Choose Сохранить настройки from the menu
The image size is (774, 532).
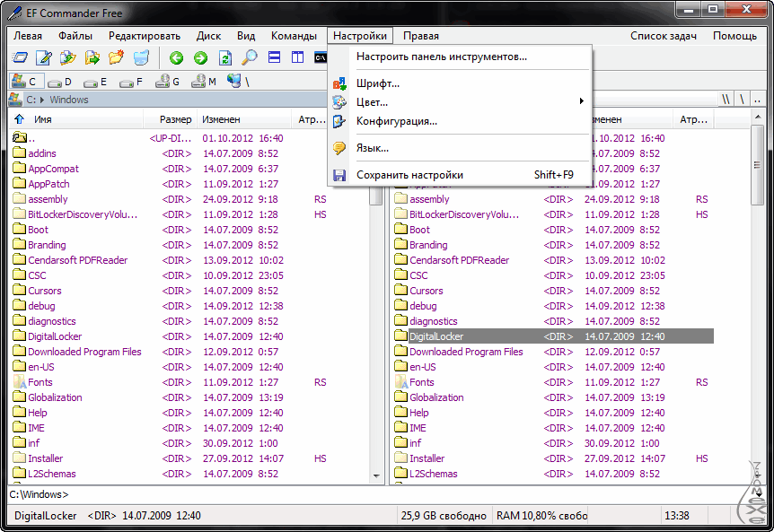point(409,175)
